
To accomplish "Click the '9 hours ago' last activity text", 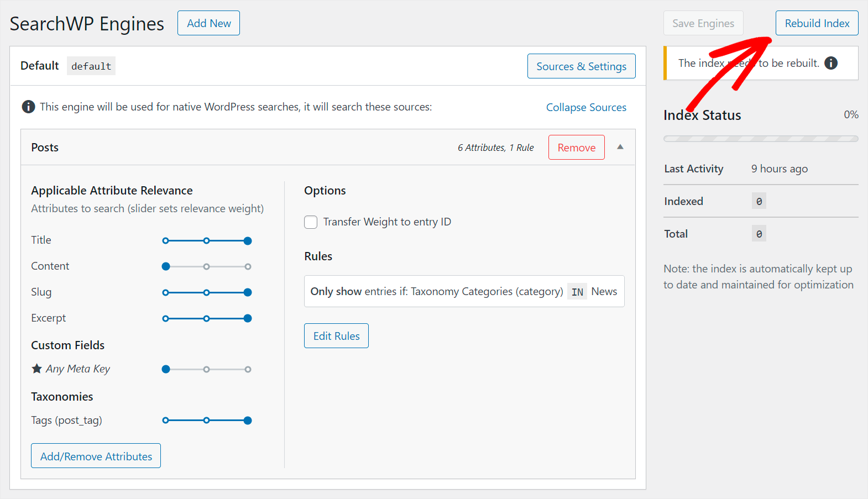I will tap(779, 169).
